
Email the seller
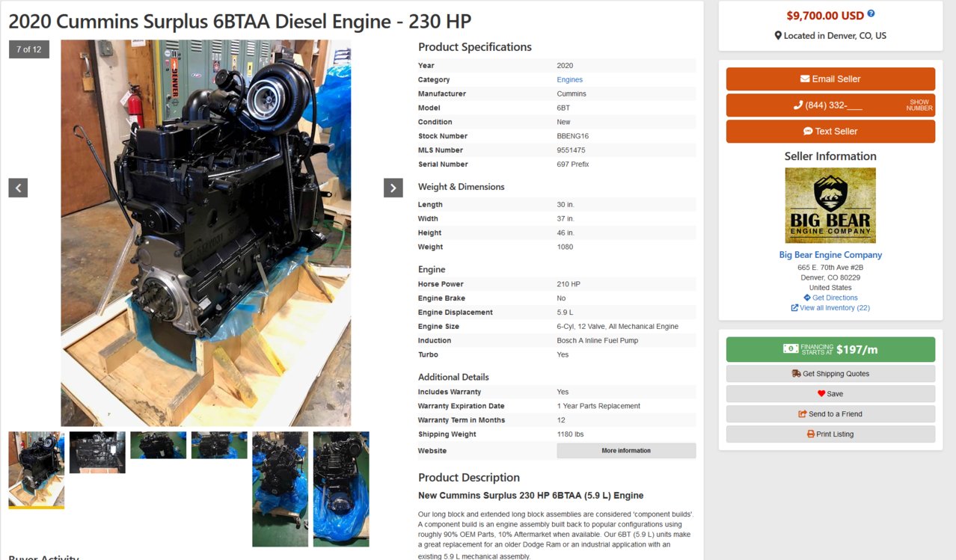pos(830,79)
